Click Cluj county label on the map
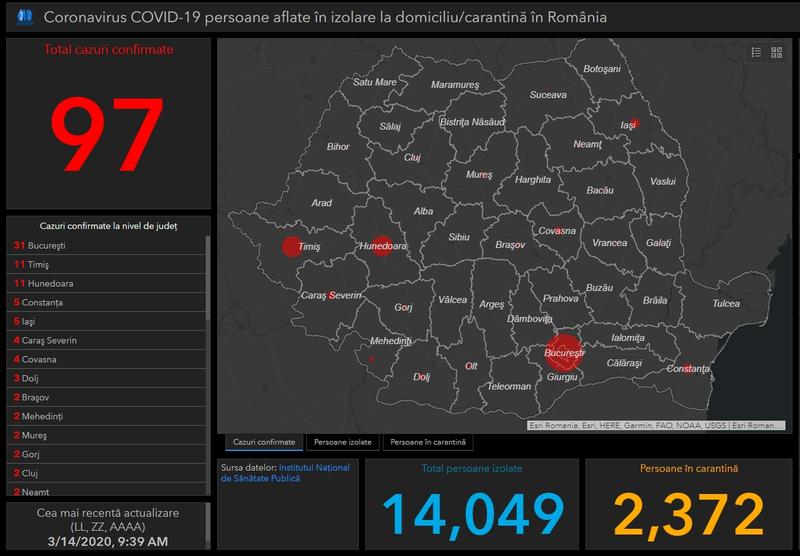The image size is (800, 556). point(412,158)
